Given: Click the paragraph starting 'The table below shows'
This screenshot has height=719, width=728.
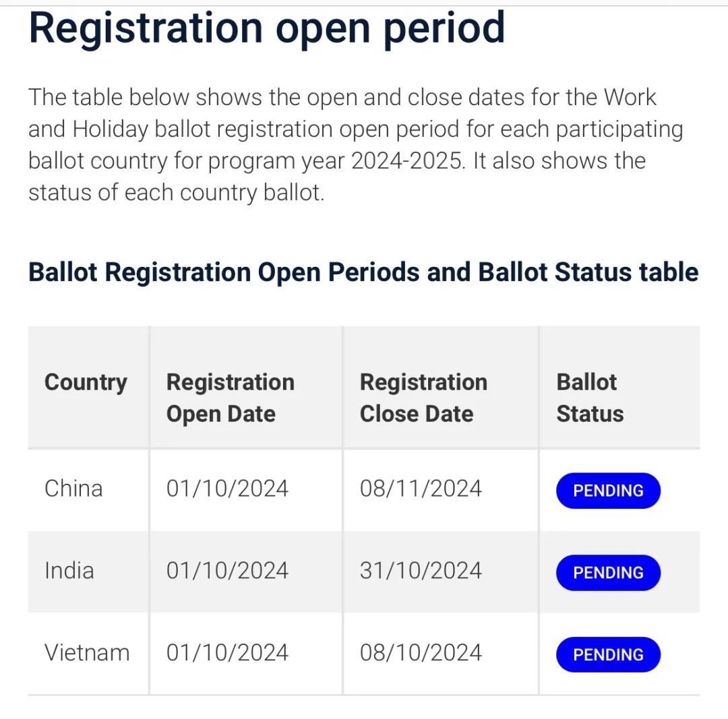Looking at the screenshot, I should [356, 145].
